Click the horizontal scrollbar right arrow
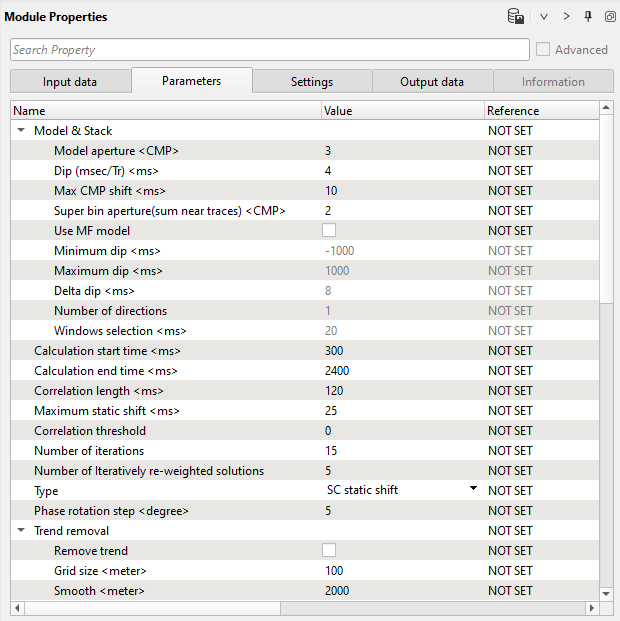The width and height of the screenshot is (620, 621). click(591, 608)
